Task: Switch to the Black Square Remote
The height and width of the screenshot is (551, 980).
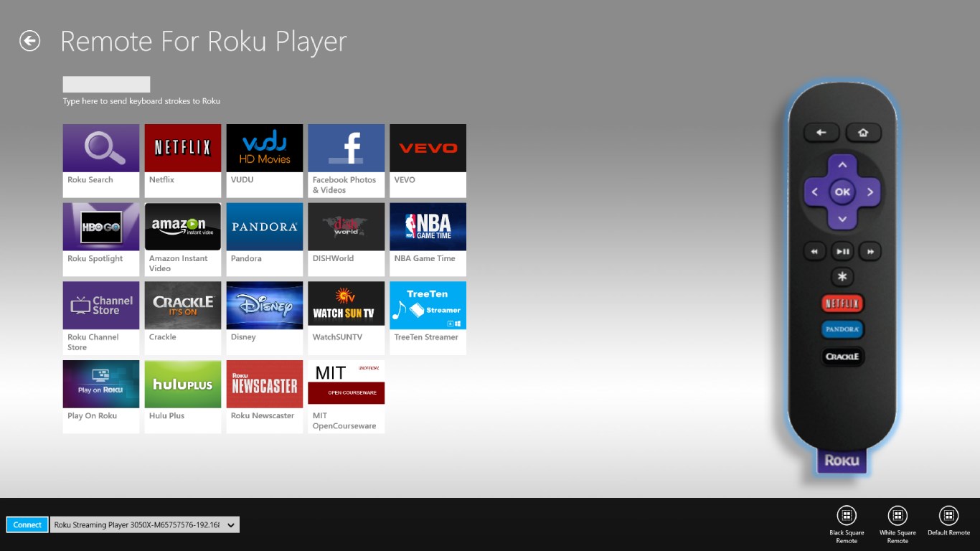Action: point(847,524)
